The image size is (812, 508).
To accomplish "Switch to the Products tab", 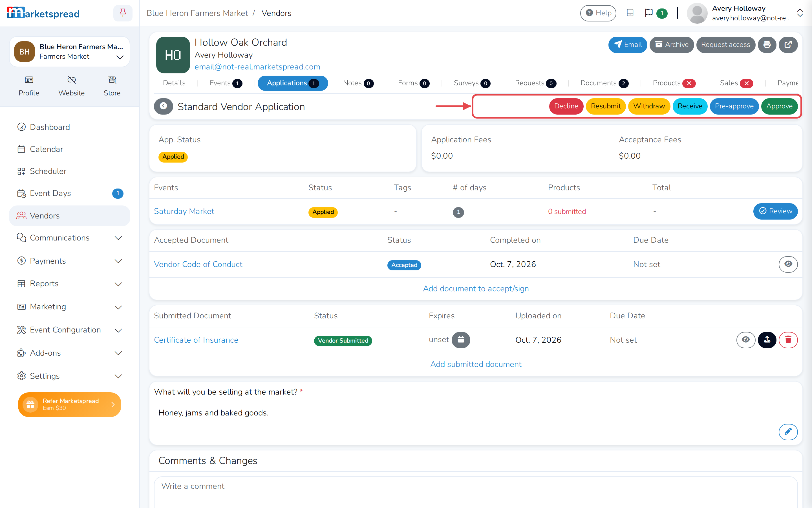I will coord(674,83).
